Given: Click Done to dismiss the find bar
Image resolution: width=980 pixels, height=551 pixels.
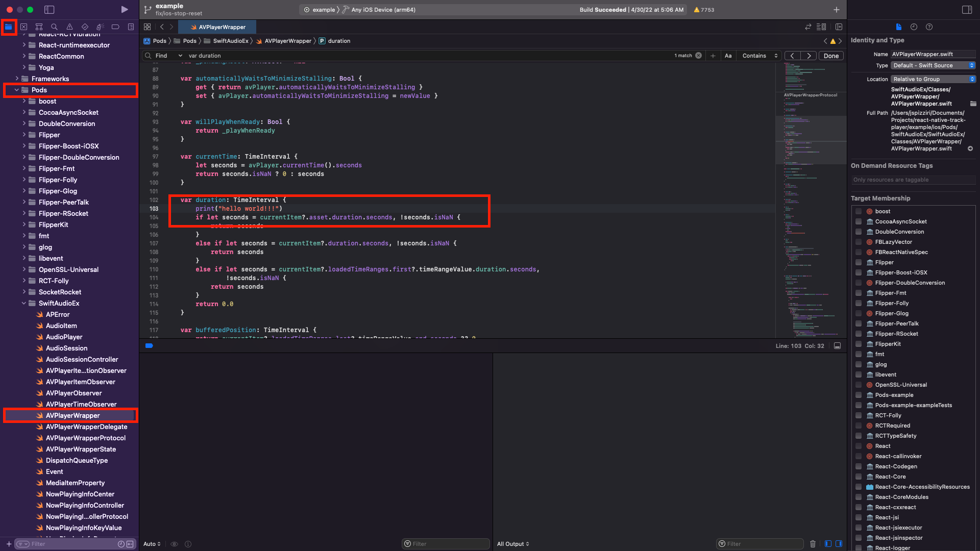Looking at the screenshot, I should point(831,56).
